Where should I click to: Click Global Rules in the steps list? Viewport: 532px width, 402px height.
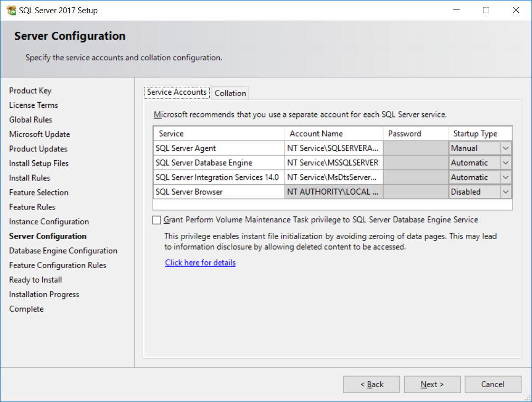31,120
